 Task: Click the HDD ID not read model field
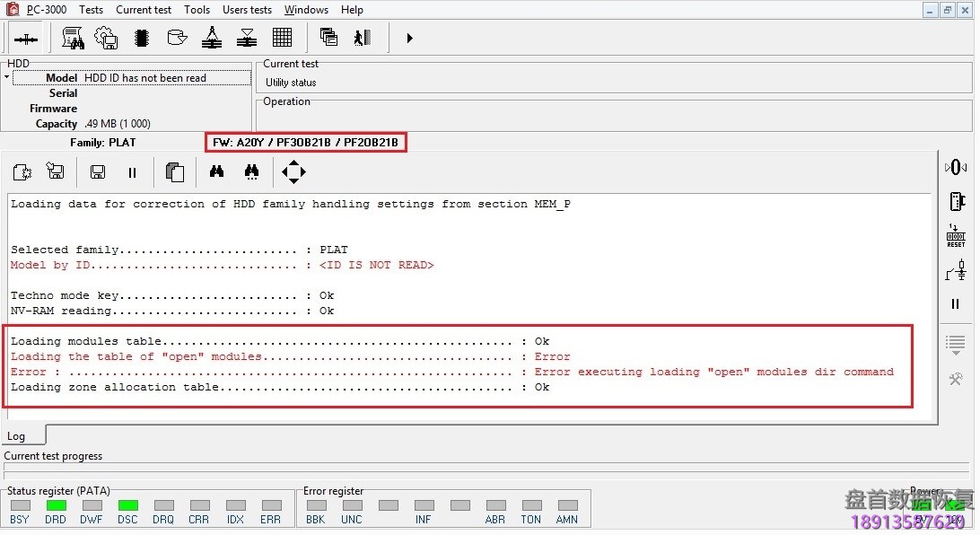166,78
